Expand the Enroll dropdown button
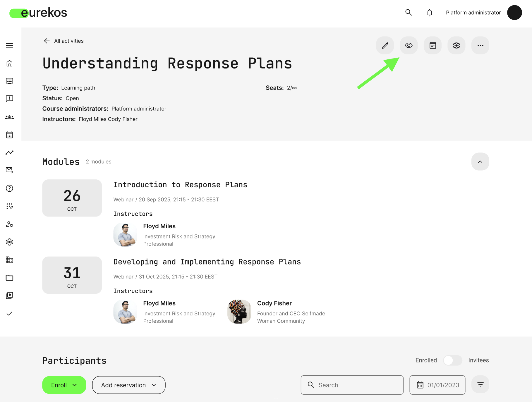The width and height of the screenshot is (532, 402). (x=64, y=385)
